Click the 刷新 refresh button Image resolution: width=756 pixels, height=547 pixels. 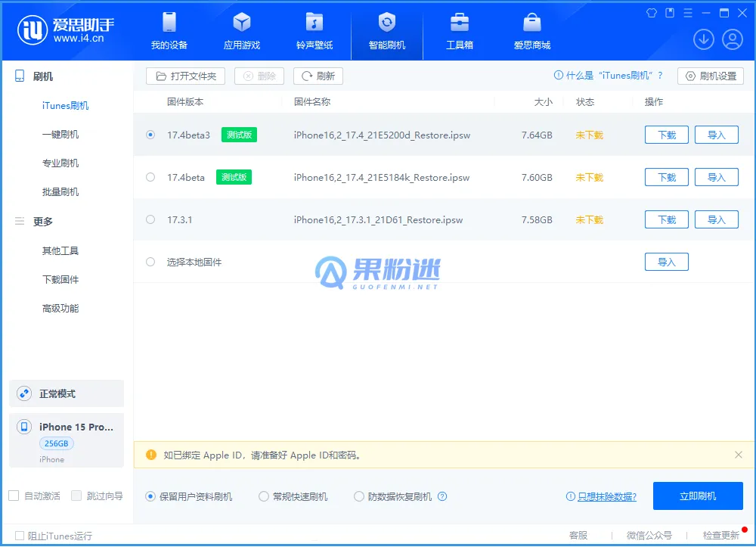(318, 76)
